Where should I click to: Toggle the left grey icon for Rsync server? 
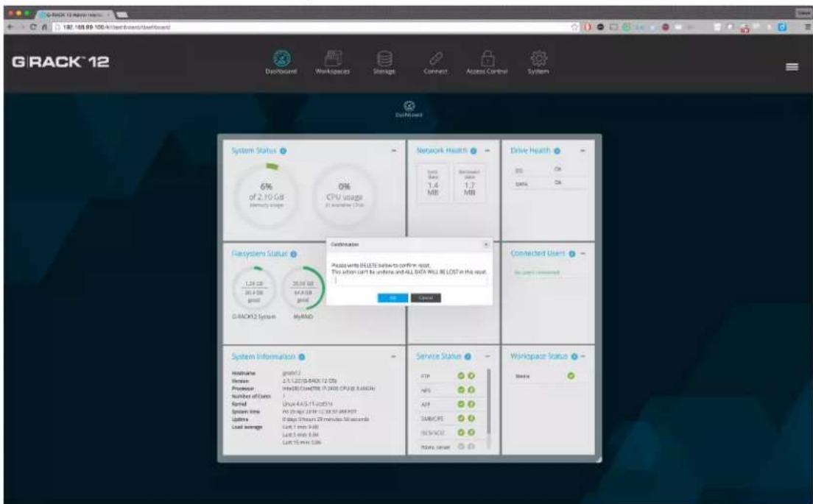click(460, 446)
